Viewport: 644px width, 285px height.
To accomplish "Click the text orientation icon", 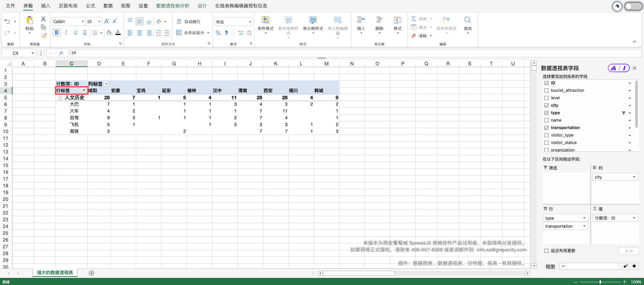I will click(159, 21).
